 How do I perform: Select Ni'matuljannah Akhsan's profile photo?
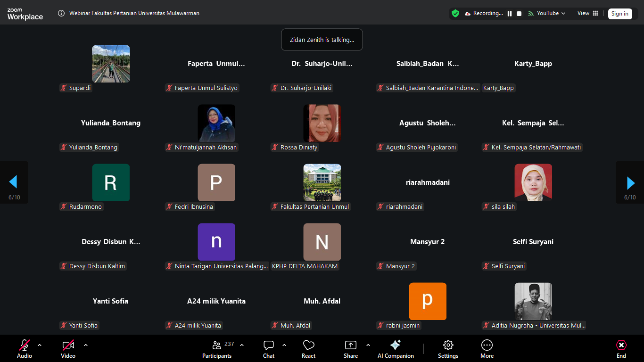tap(216, 123)
